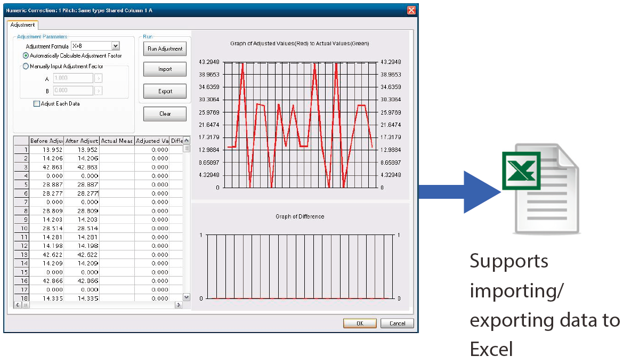Click the Before Adjust cell 28.887 in row 5
Screen dimensions: 623x364
click(46, 185)
